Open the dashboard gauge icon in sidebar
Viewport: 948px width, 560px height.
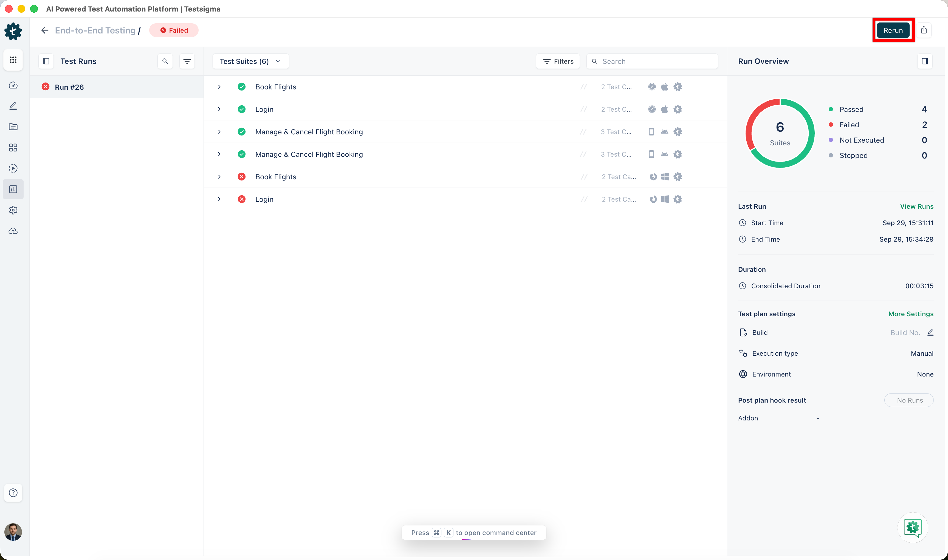13,85
